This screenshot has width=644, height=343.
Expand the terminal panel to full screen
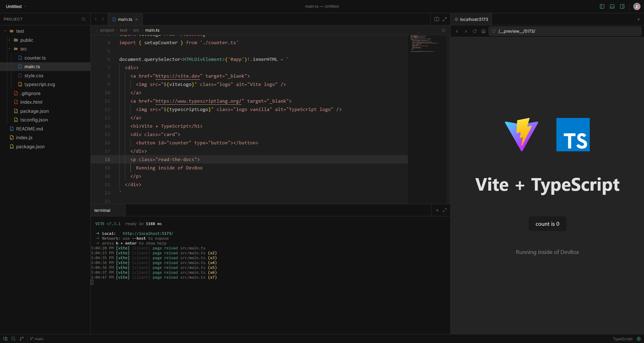point(445,210)
